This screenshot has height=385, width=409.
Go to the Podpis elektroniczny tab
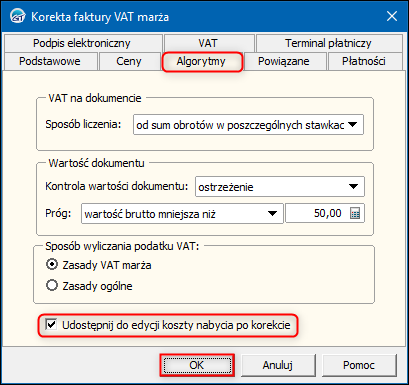[x=82, y=43]
